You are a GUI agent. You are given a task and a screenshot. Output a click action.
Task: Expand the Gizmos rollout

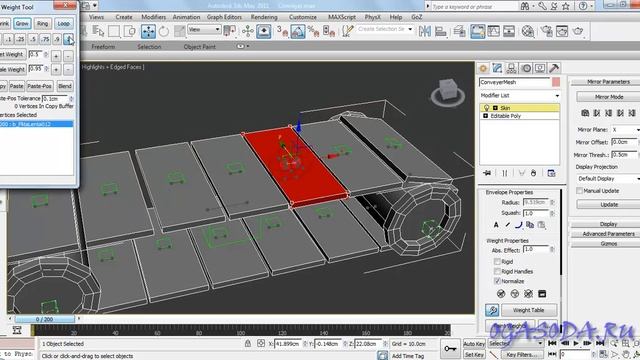coord(608,244)
